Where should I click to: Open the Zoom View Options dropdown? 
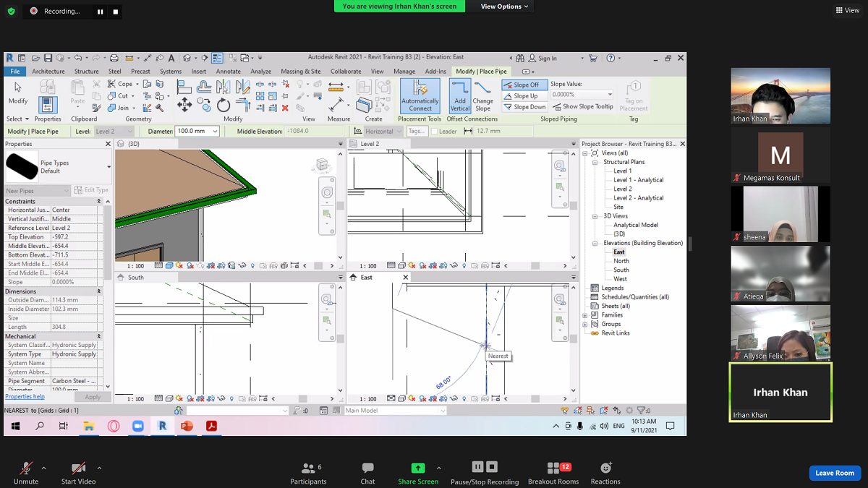[504, 7]
